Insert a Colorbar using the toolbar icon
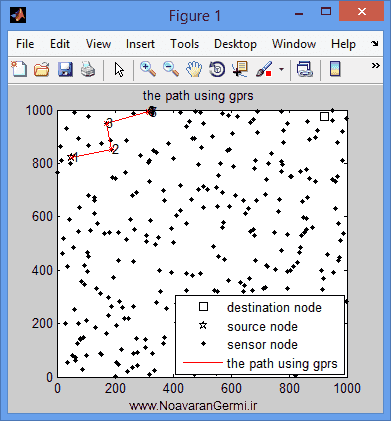The height and width of the screenshot is (421, 391). tap(335, 69)
